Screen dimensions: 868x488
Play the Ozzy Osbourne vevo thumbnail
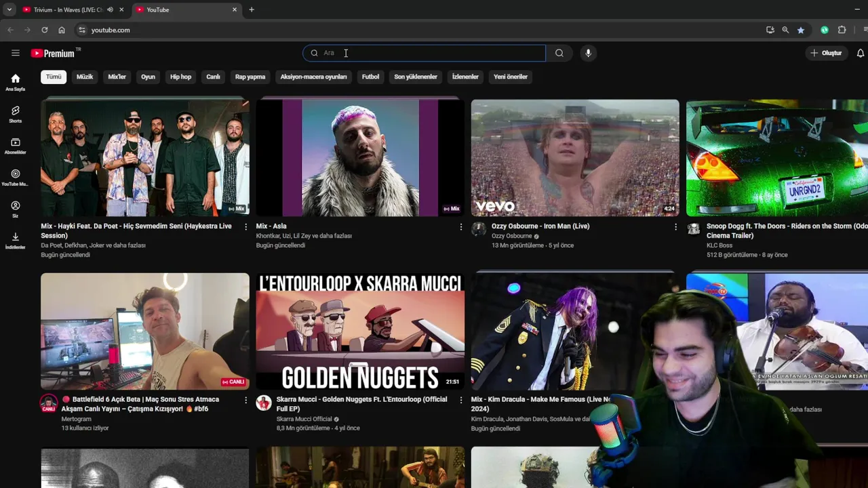pyautogui.click(x=575, y=158)
